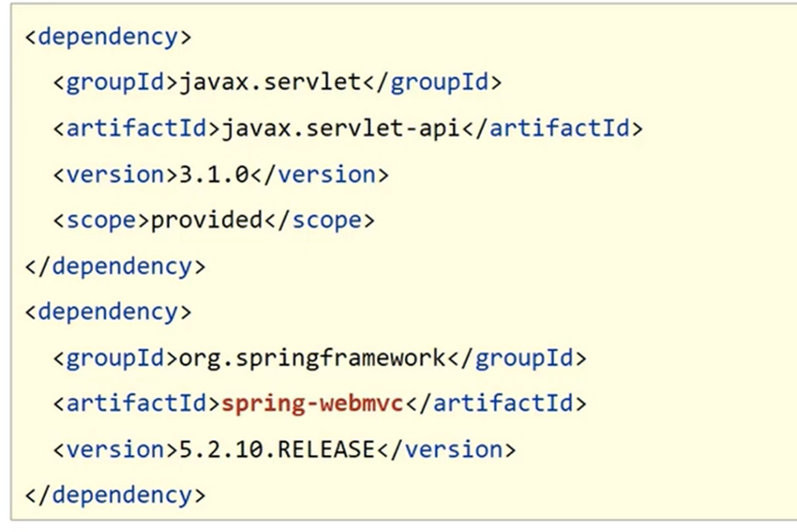Click the first closing dependency tag
This screenshot has width=797, height=532.
[x=115, y=266]
